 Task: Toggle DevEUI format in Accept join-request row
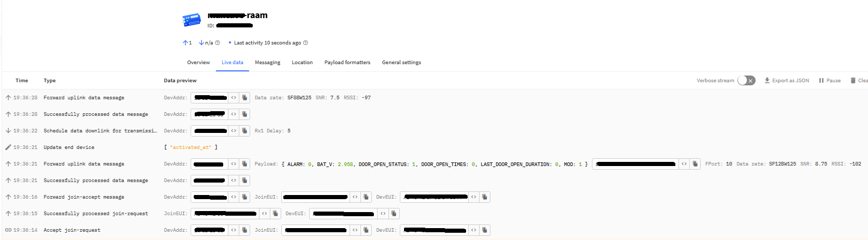[474, 230]
